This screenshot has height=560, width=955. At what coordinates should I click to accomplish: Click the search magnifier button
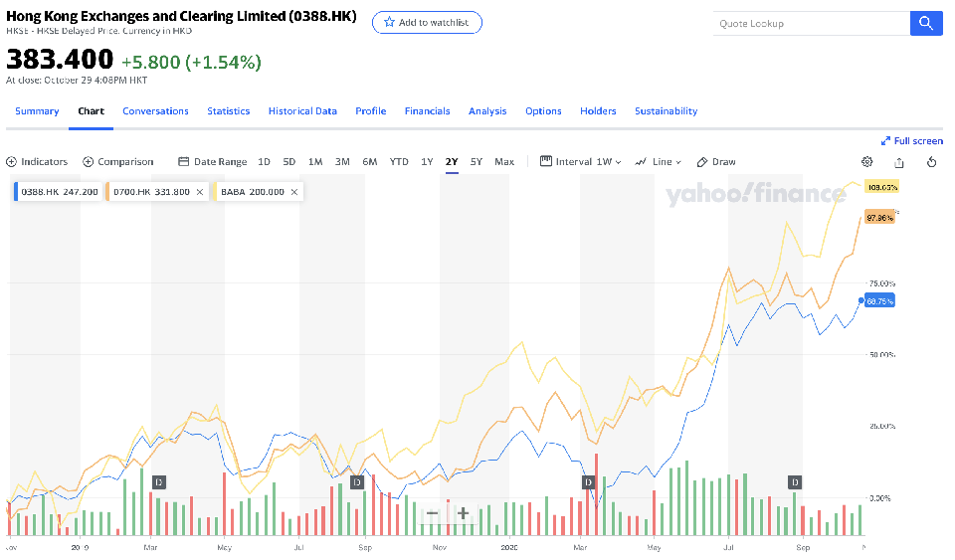[925, 24]
